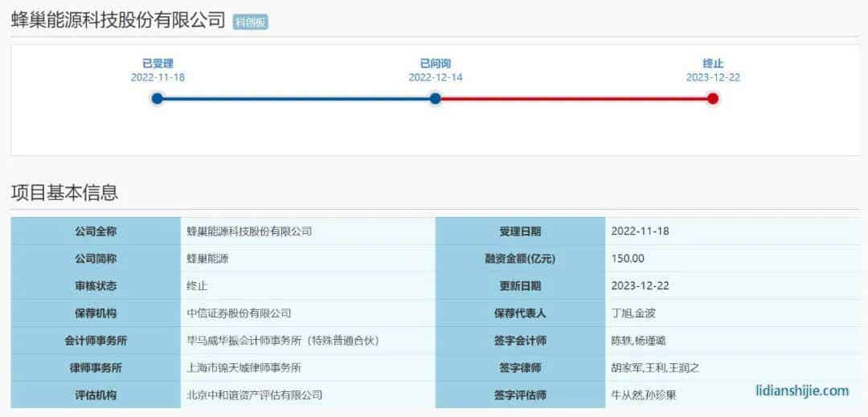Click the 2022-12-14 date under 已问询
This screenshot has height=417, width=868.
tap(435, 78)
